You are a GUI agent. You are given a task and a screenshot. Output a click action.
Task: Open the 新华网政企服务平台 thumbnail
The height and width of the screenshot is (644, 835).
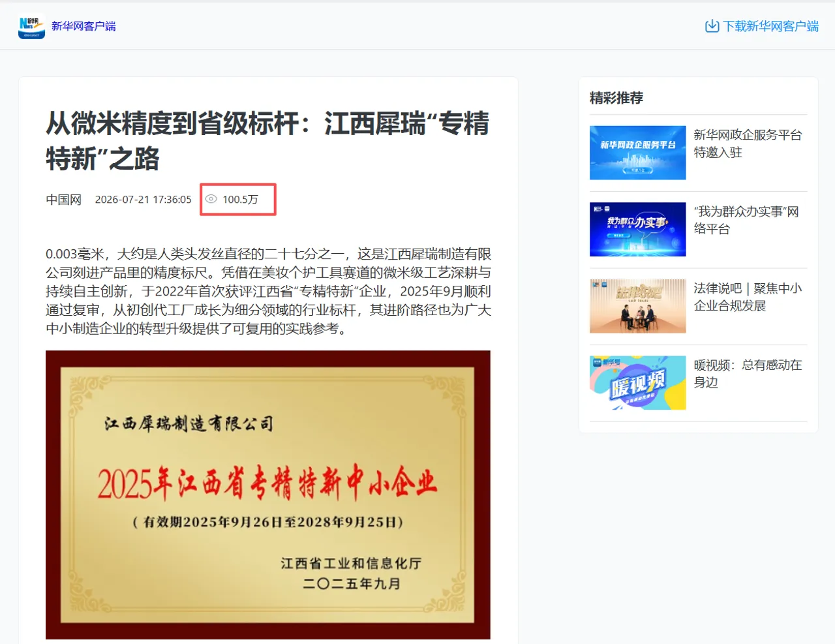coord(637,153)
